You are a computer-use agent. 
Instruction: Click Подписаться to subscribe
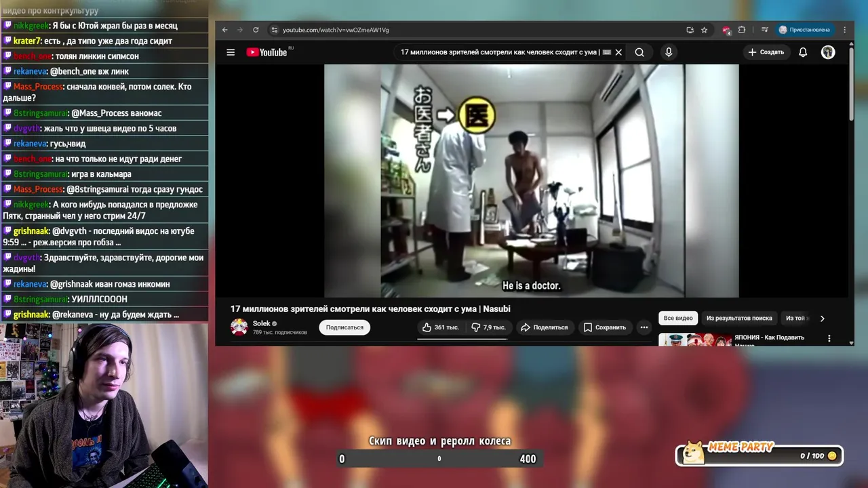click(344, 327)
